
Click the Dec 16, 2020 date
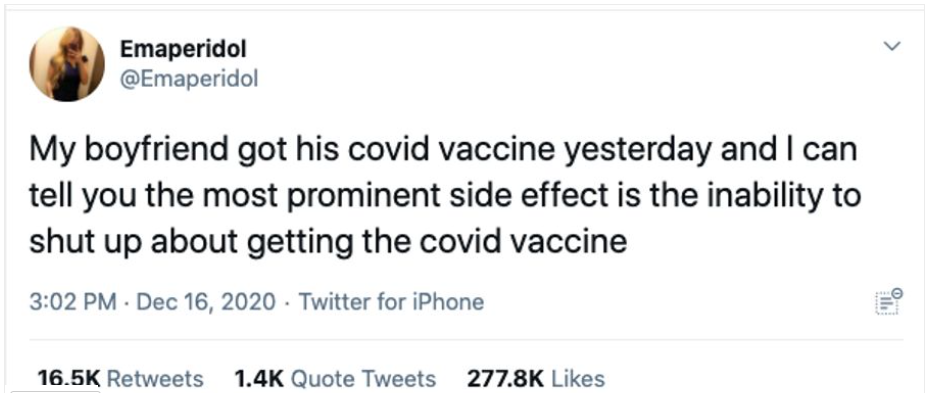click(207, 302)
